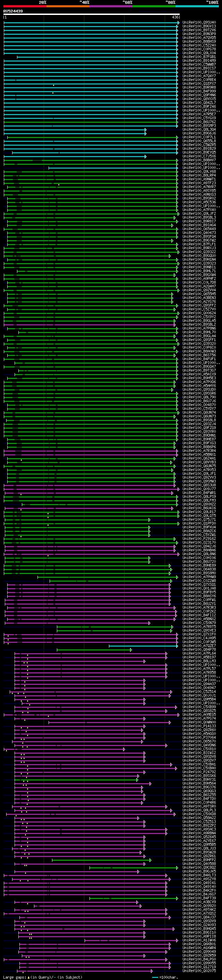Click the UniRef100_A7R3R3 entry
The image size is (222, 980).
(199, 608)
